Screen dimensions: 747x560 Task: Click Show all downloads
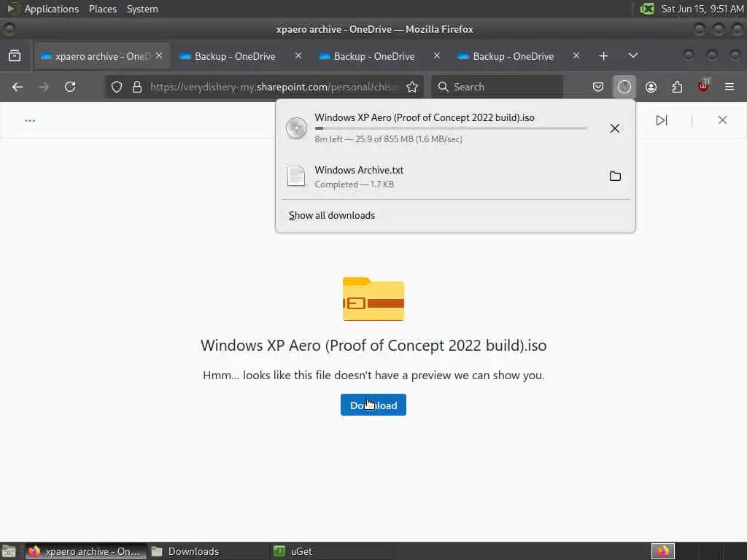click(x=332, y=215)
